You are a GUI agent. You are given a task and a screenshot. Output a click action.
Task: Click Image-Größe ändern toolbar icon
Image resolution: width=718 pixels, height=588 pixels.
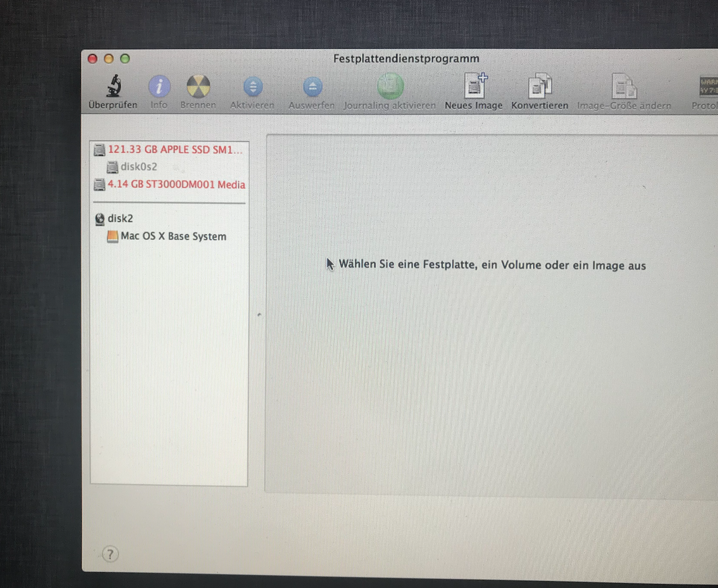click(624, 86)
